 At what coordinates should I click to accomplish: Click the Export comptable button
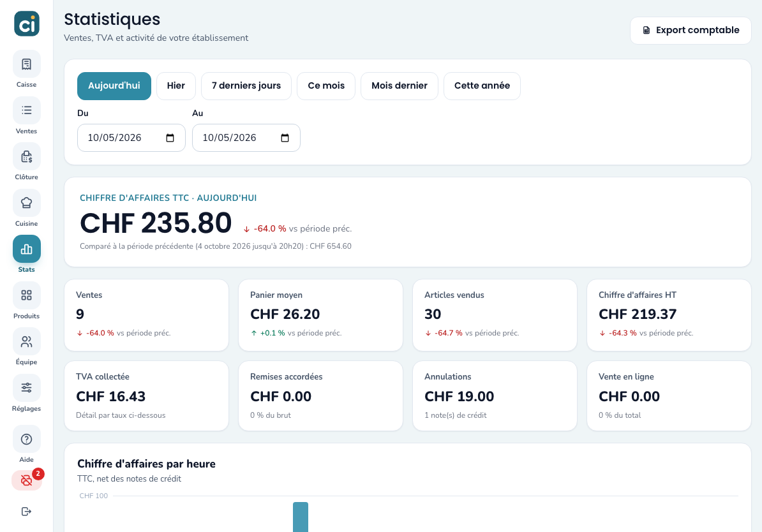tap(691, 30)
